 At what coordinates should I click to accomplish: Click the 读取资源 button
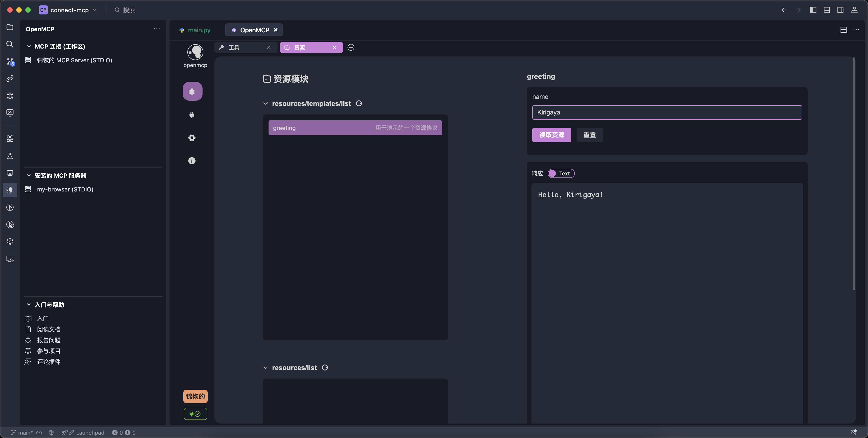coord(552,135)
